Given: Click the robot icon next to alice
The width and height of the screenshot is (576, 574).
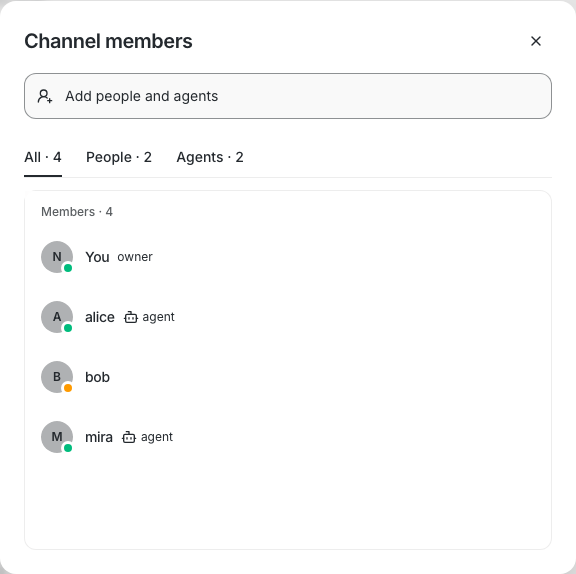Looking at the screenshot, I should coord(130,317).
